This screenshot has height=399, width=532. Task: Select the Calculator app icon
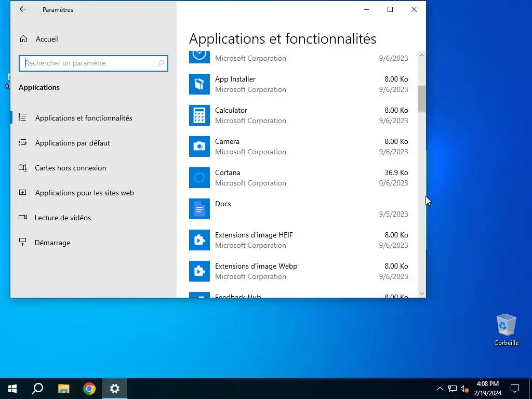(199, 115)
